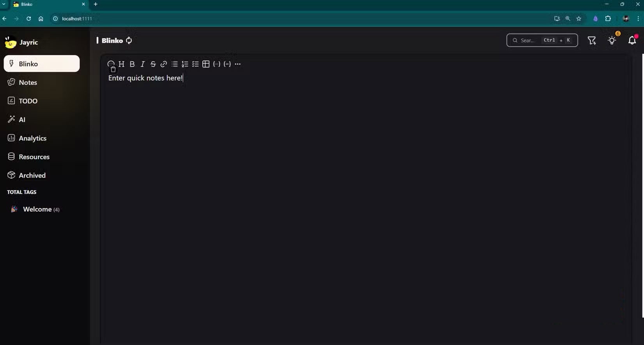Open the notifications bell

632,40
